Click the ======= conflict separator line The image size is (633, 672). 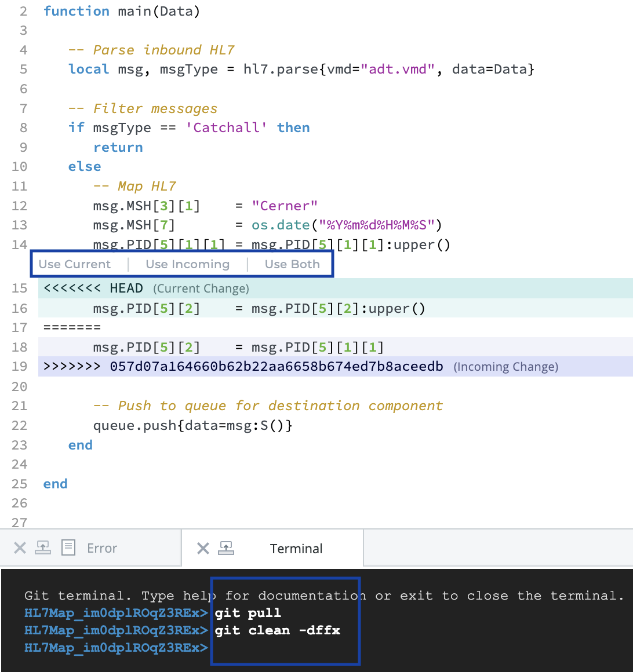(x=72, y=327)
